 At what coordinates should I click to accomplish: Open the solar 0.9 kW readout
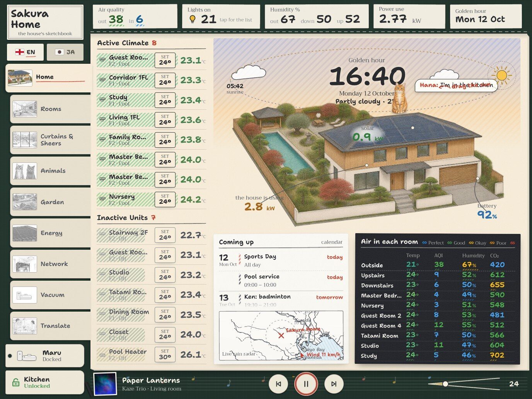point(367,134)
